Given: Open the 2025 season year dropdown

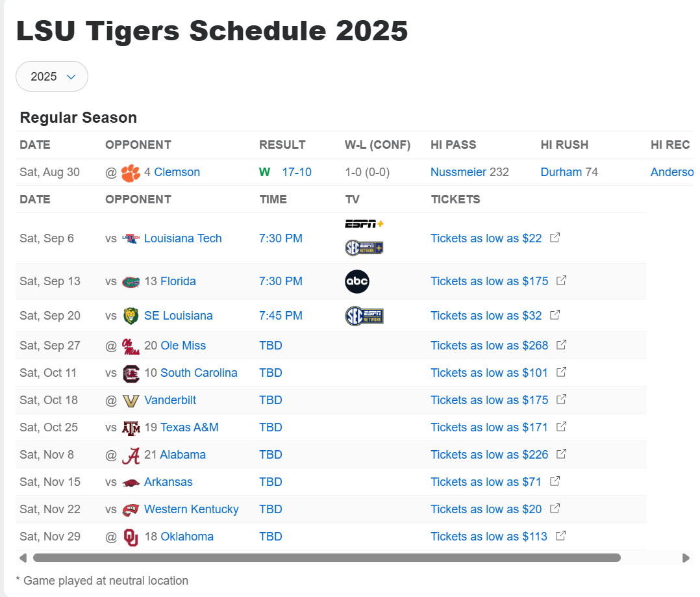Looking at the screenshot, I should click(52, 77).
